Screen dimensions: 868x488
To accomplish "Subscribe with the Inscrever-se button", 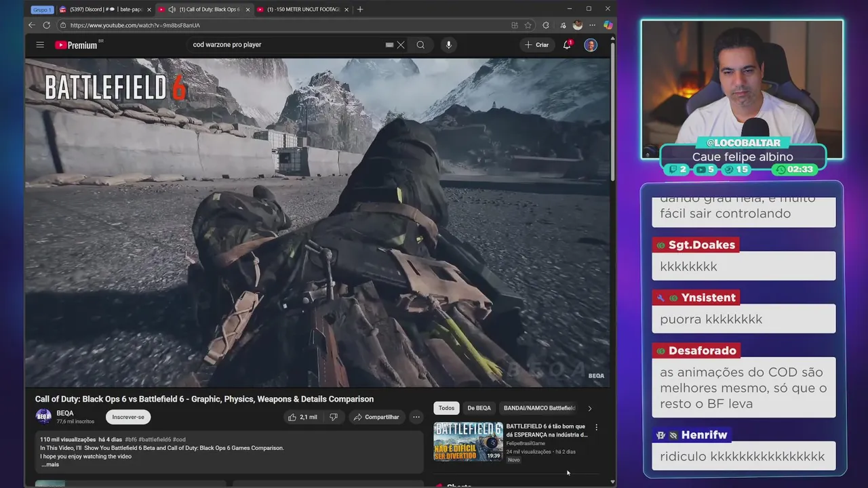I will pyautogui.click(x=128, y=417).
